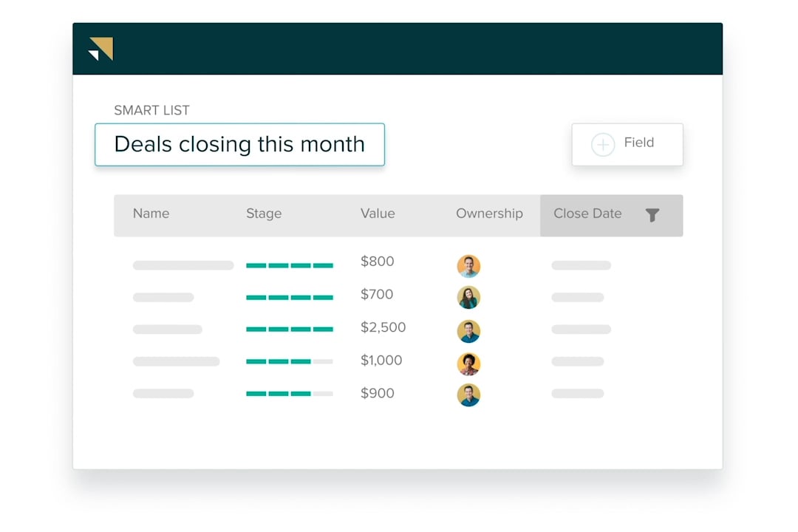Click the avatar beside the $1,000 deal
The width and height of the screenshot is (798, 532).
(469, 363)
